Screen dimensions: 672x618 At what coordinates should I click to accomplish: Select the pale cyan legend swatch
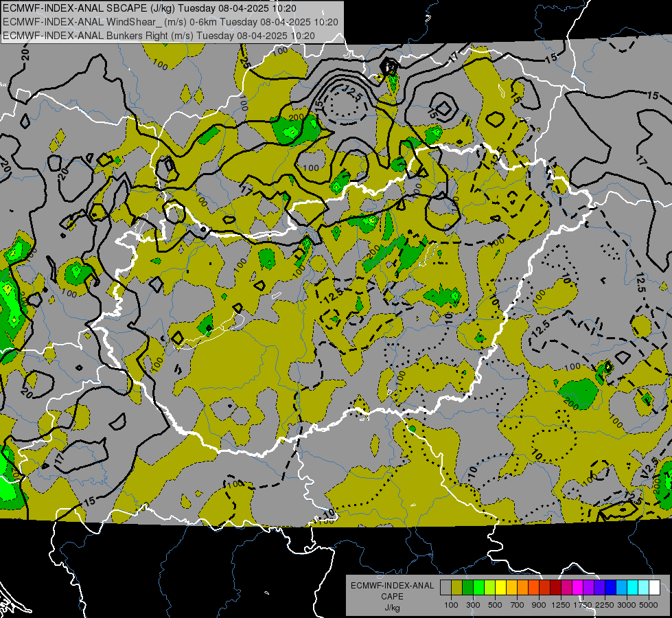pos(644,587)
